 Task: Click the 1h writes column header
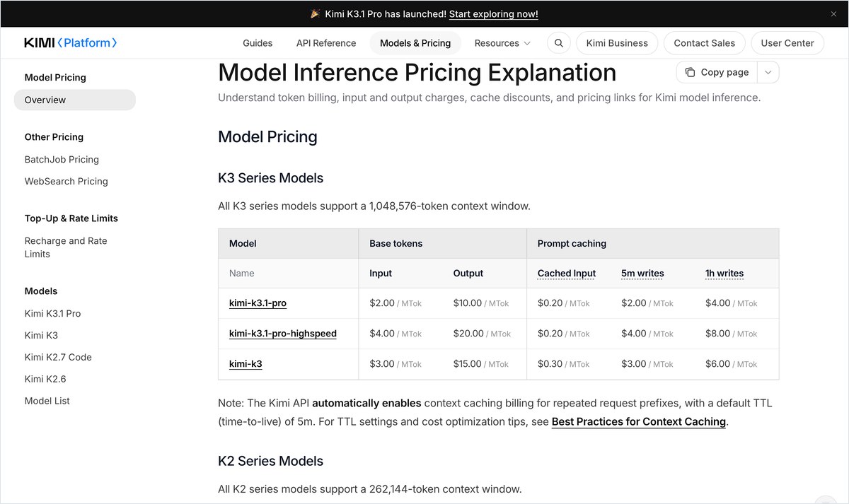point(724,274)
